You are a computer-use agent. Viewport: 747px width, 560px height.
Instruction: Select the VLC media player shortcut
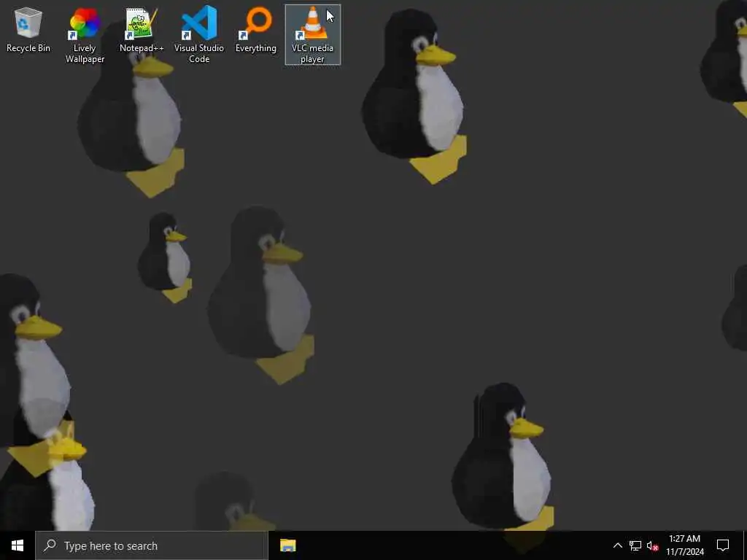click(312, 35)
